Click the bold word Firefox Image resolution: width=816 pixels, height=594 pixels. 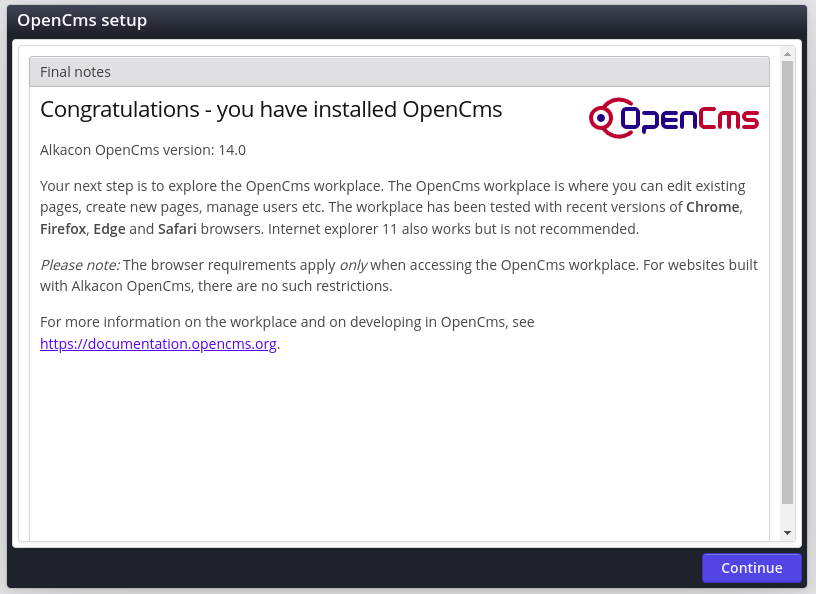pos(63,229)
